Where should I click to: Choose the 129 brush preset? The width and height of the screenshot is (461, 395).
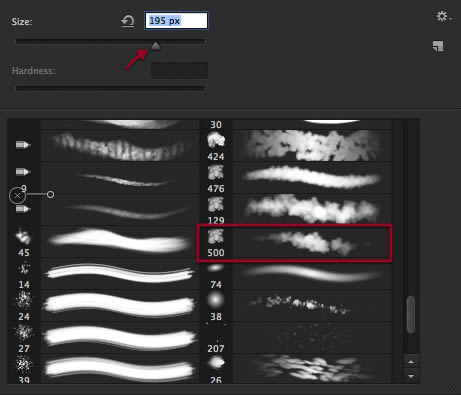[x=295, y=210]
